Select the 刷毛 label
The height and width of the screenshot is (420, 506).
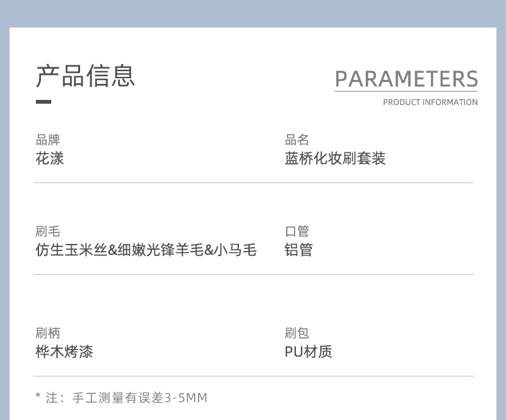coord(48,231)
